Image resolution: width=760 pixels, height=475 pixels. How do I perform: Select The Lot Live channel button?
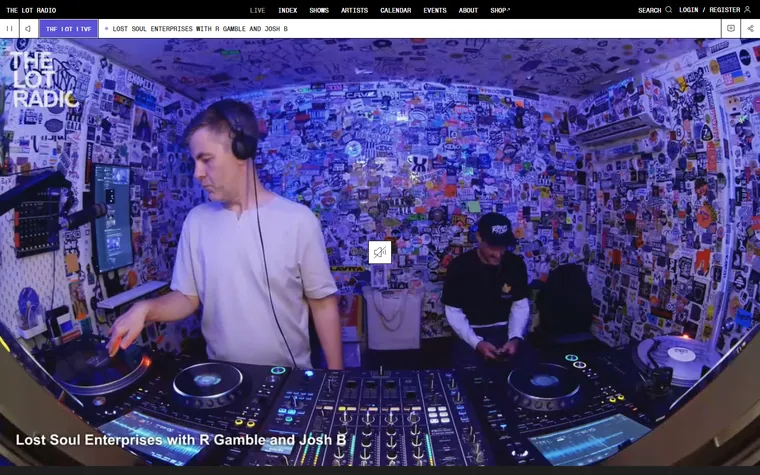[69, 29]
